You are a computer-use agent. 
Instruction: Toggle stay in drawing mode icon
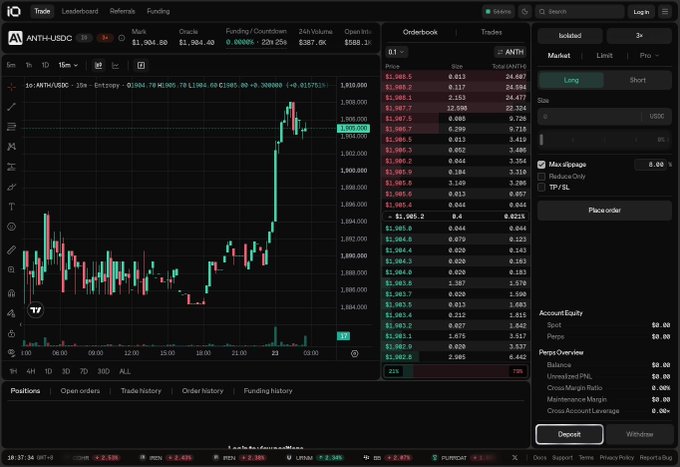pyautogui.click(x=12, y=313)
